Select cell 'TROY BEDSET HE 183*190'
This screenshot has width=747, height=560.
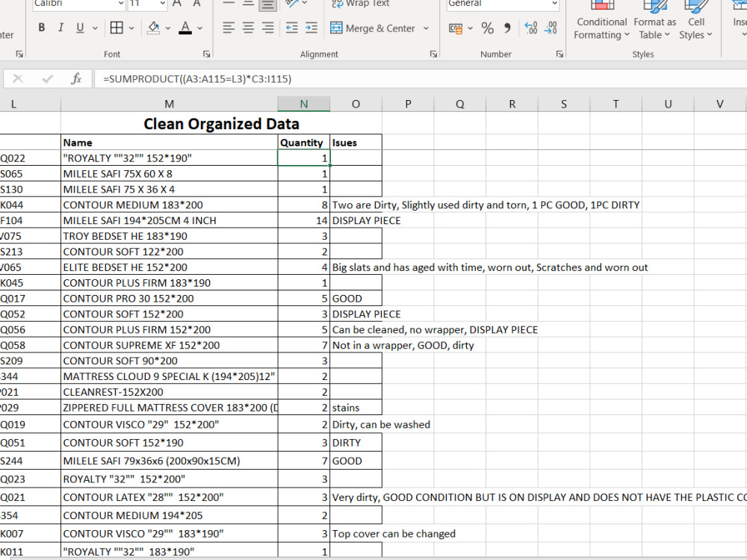point(169,236)
